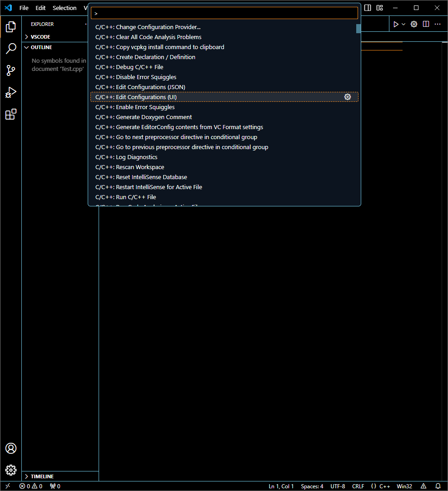Open remote window indicator in status bar
This screenshot has height=491, width=448.
(8, 486)
